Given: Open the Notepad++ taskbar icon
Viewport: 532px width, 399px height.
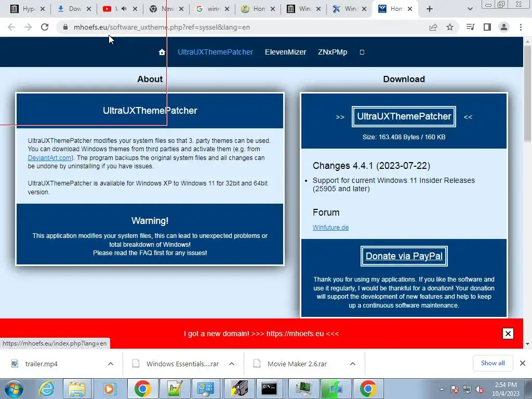Looking at the screenshot, I should click(175, 389).
